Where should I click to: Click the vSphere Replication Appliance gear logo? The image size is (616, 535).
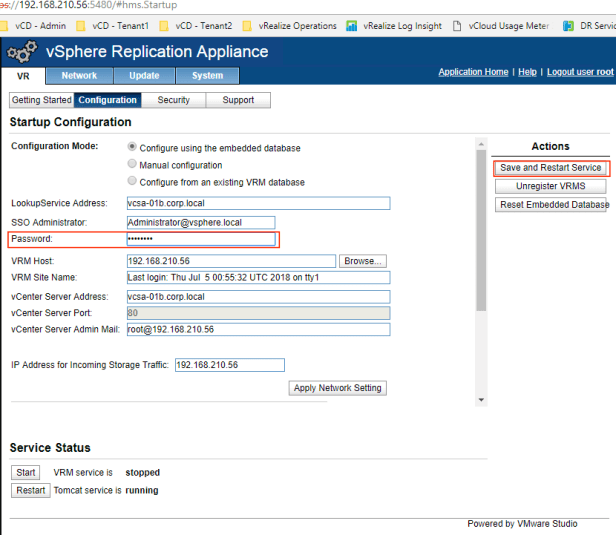[x=22, y=51]
